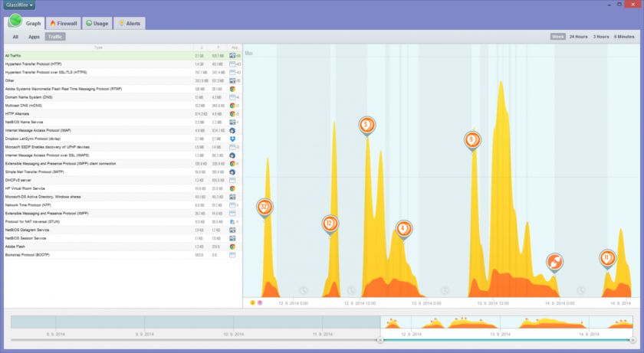Click the app icon in Microsoft SSDP row
This screenshot has height=353, width=644.
(x=232, y=147)
